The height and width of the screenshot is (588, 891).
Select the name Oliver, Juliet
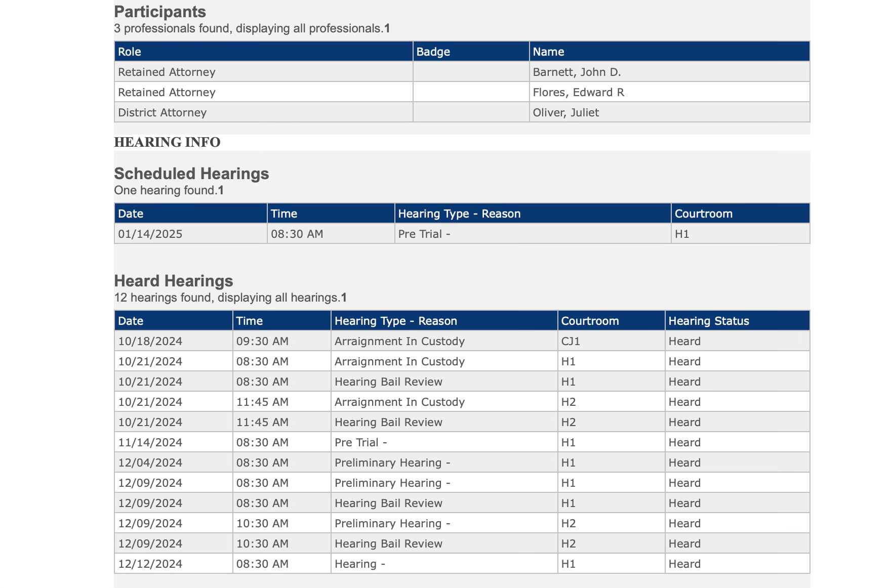565,112
